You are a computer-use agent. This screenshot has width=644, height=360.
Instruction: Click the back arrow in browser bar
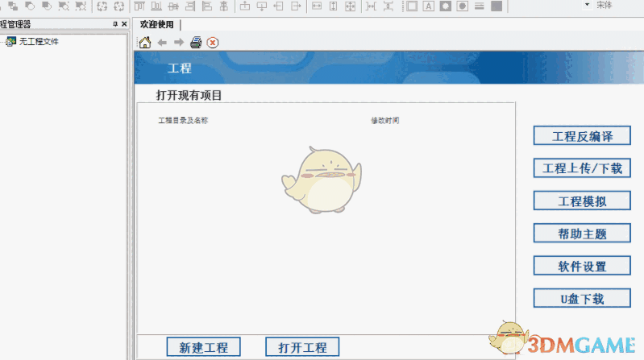pyautogui.click(x=162, y=42)
